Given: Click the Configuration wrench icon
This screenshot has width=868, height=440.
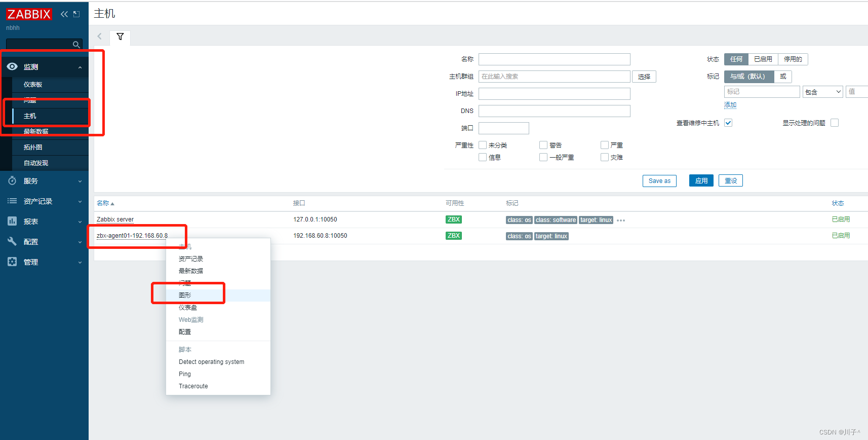Looking at the screenshot, I should pos(12,242).
